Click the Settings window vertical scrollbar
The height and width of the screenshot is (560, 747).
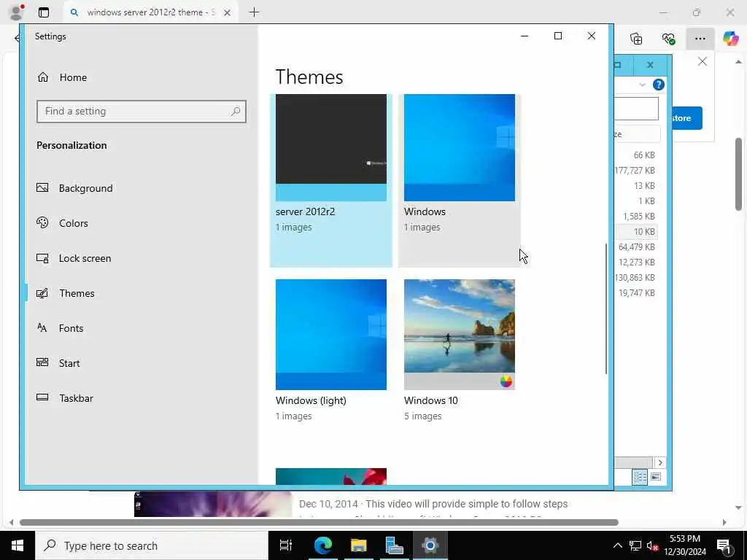606,308
